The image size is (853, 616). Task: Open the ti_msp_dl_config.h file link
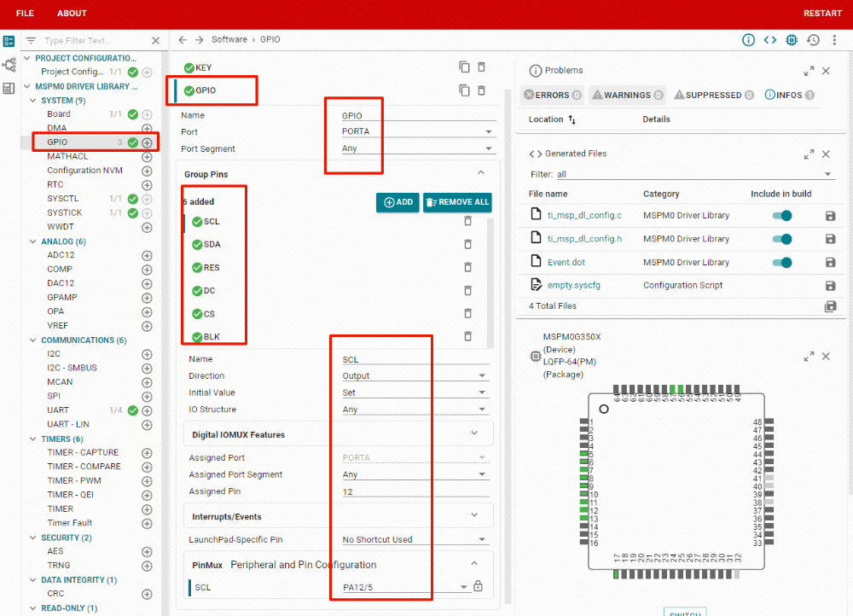(x=584, y=239)
